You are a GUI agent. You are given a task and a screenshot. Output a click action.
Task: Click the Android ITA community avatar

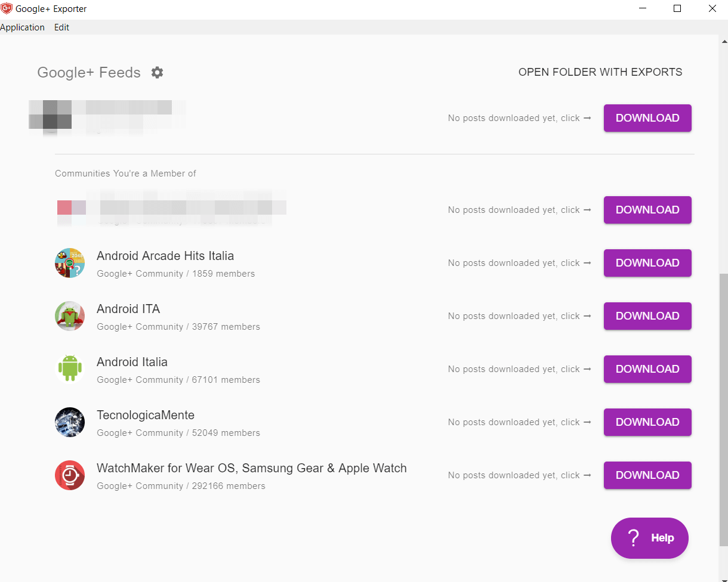(x=70, y=316)
